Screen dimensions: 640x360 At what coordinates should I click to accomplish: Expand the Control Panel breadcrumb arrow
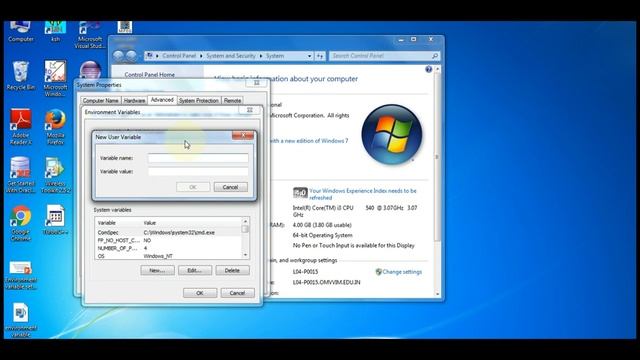(201, 56)
